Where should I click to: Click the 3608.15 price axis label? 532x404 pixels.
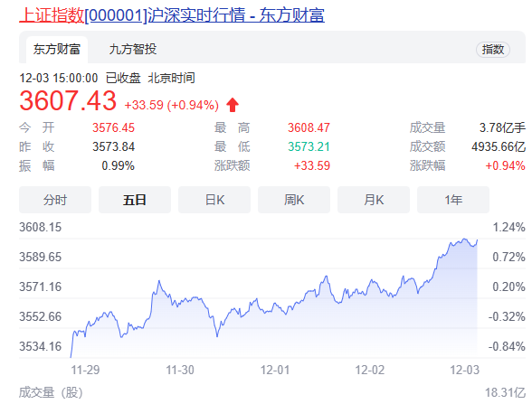41,227
